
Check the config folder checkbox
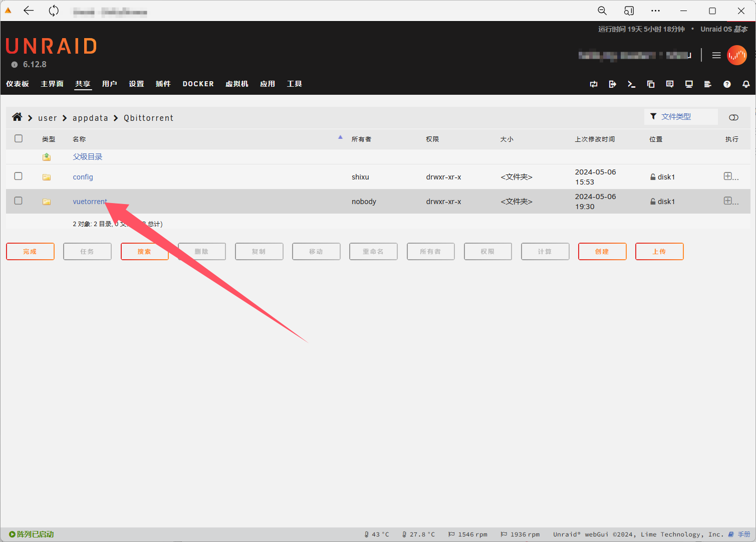tap(19, 176)
